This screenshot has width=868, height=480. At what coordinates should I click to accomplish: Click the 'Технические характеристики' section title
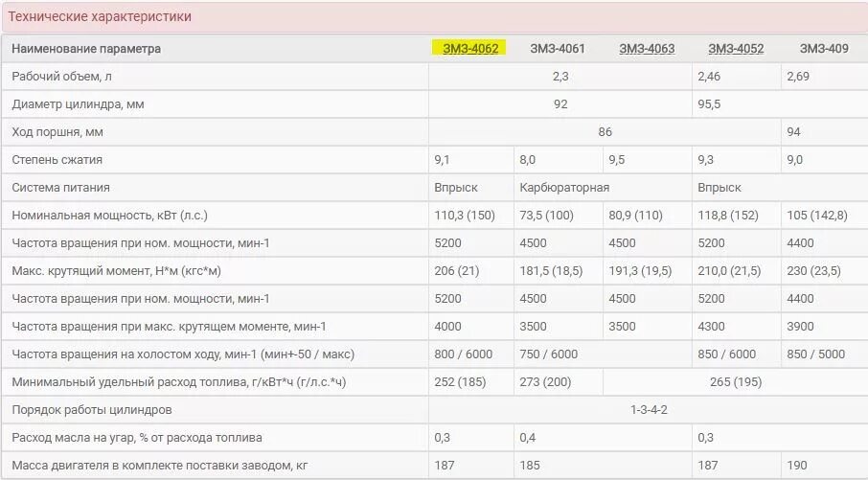100,16
